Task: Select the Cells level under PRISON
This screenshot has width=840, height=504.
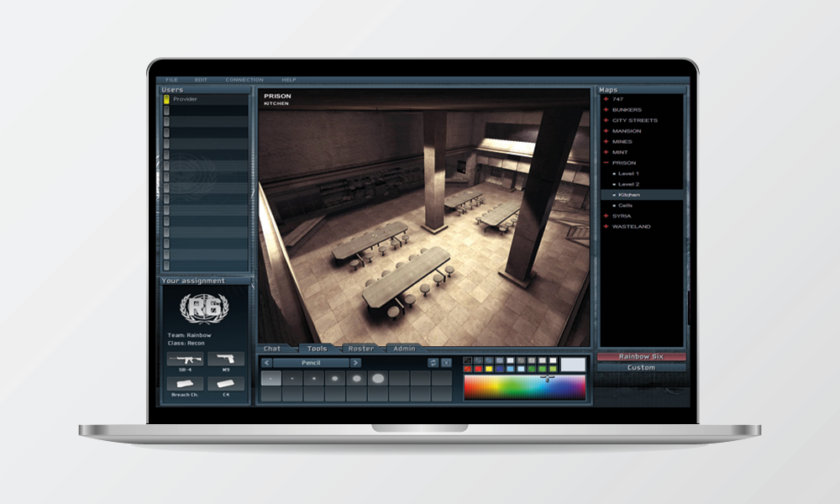Action: [x=625, y=206]
